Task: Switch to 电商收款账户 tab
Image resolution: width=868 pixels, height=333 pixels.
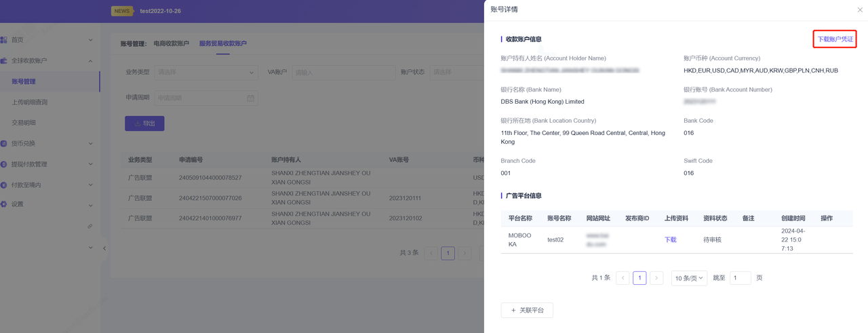Action: pyautogui.click(x=171, y=43)
